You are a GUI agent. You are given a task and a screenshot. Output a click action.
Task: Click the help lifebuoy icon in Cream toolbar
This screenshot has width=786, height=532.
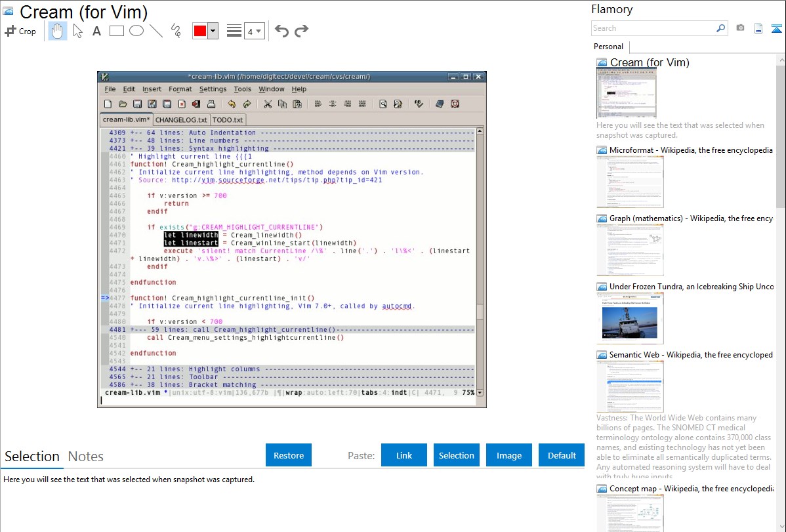coord(455,104)
